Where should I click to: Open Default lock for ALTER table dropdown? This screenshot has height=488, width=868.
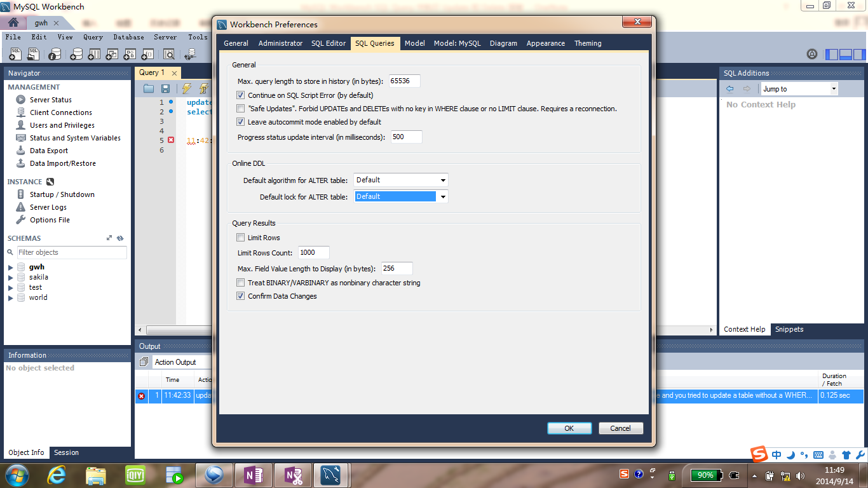(x=401, y=196)
